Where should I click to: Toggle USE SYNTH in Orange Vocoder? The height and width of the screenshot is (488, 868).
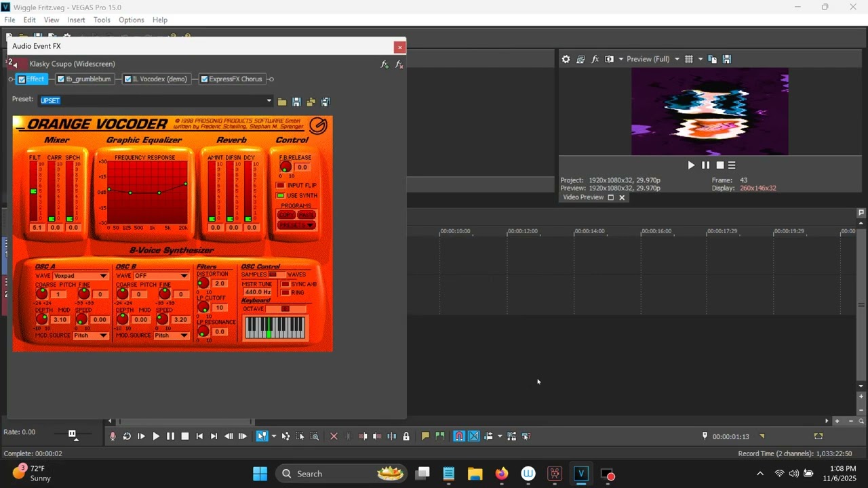pyautogui.click(x=280, y=195)
